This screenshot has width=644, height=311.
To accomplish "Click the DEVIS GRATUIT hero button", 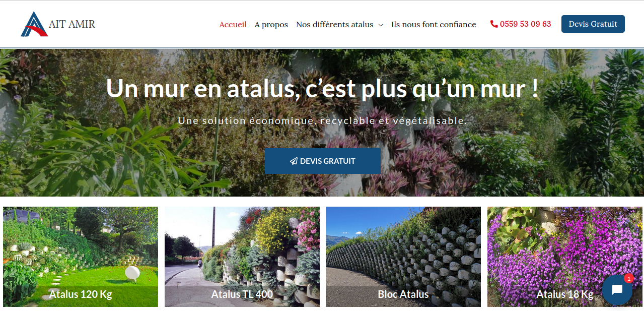I will click(323, 161).
